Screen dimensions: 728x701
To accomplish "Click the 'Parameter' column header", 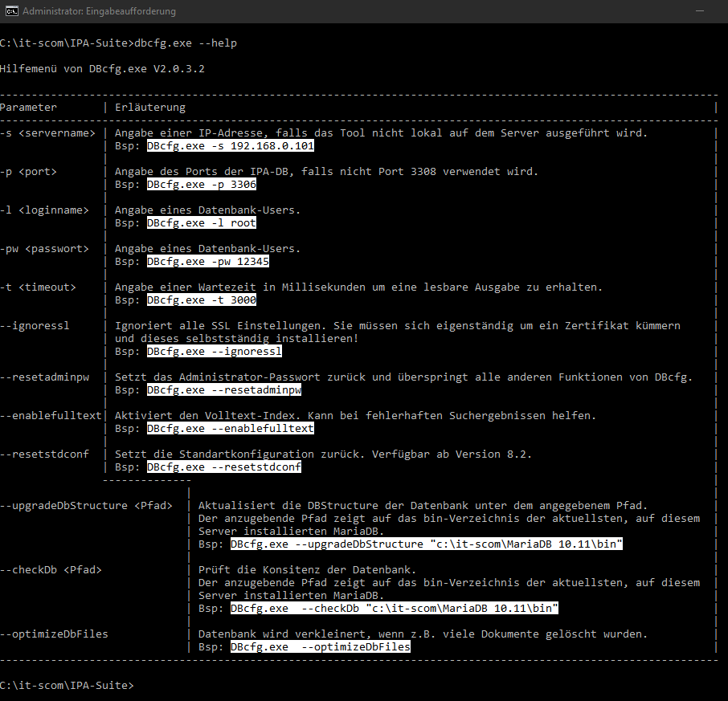I will 29,107.
